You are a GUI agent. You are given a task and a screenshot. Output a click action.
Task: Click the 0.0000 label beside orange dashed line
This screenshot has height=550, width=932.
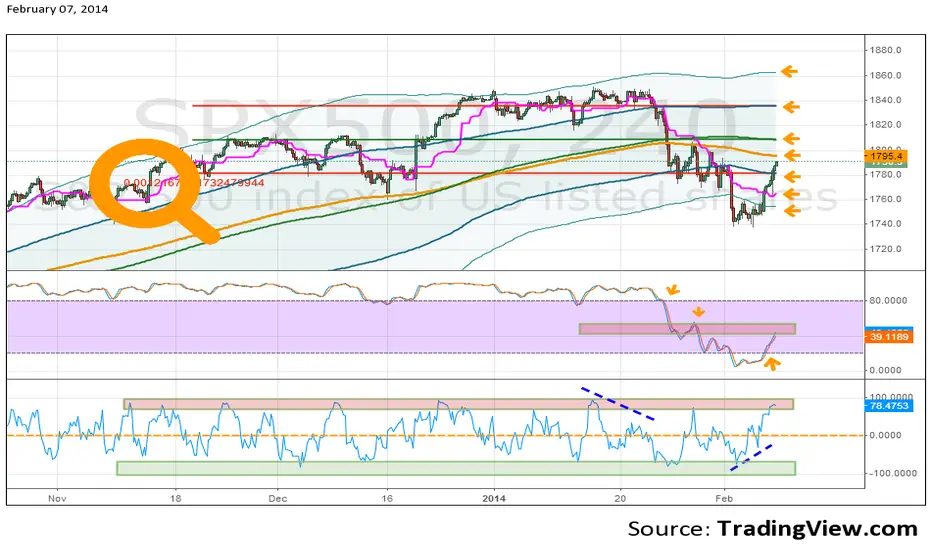pos(886,435)
